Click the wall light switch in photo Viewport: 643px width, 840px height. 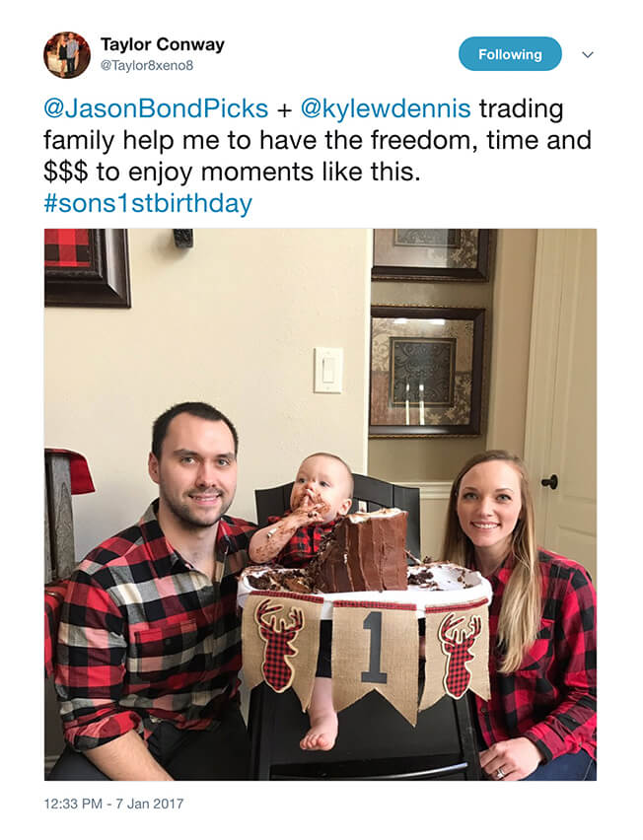(328, 370)
